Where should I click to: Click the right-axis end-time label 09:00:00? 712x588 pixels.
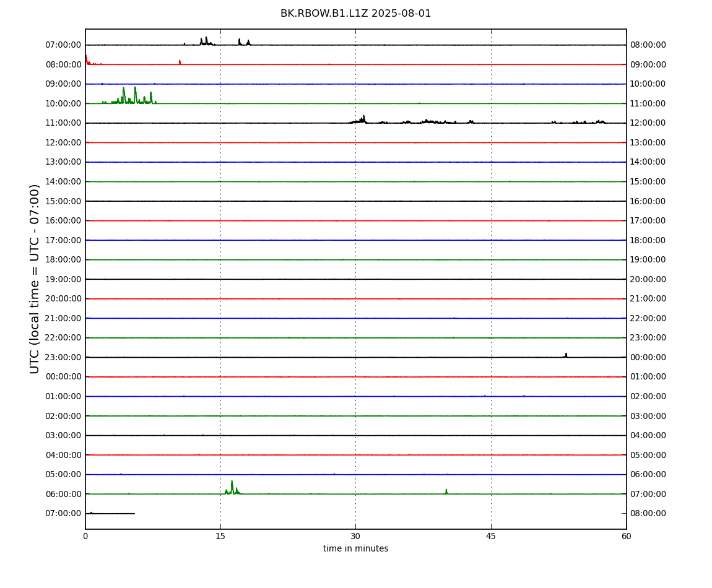point(648,64)
